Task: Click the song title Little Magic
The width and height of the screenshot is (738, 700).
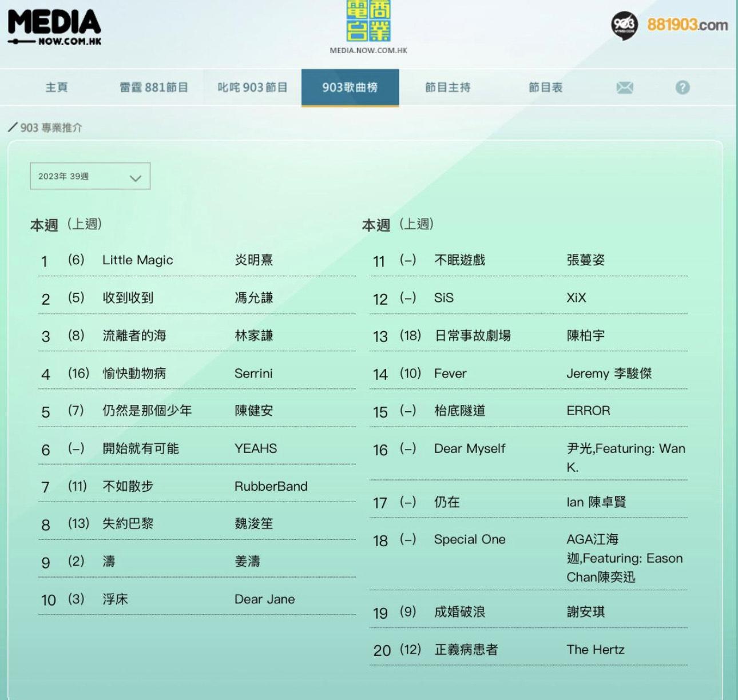Action: [137, 260]
